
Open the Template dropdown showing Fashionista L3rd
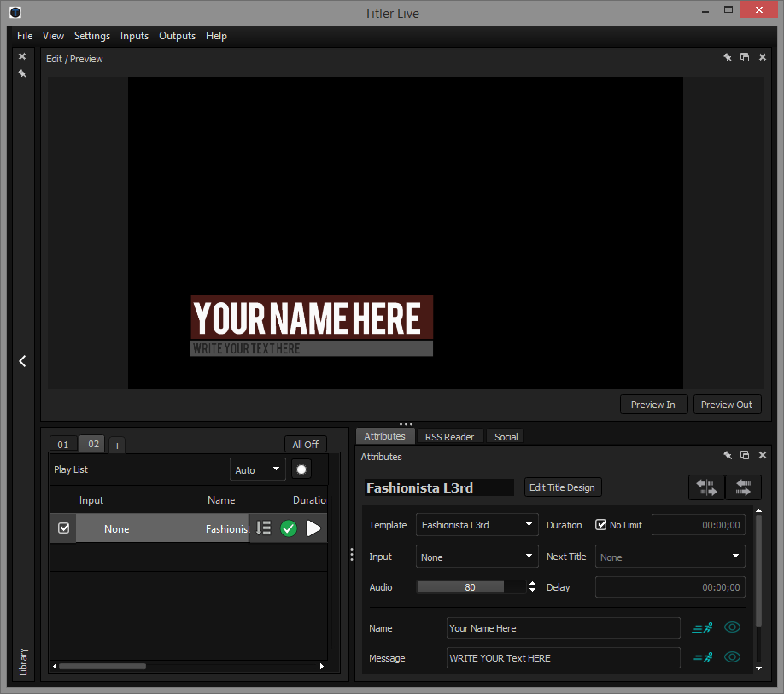pos(477,525)
